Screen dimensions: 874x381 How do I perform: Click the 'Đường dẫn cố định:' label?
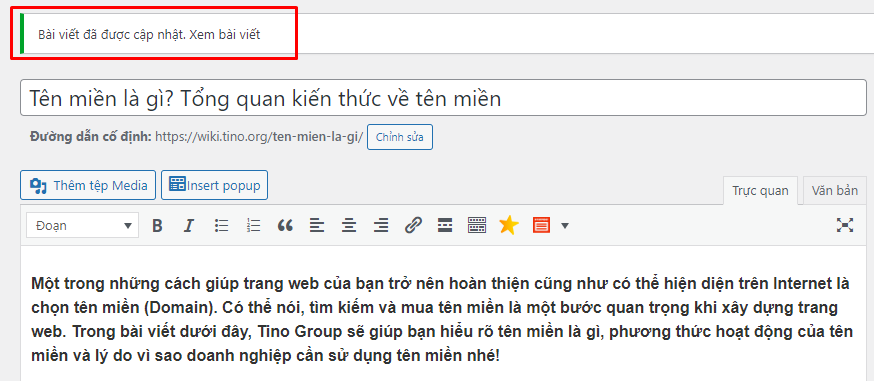91,137
